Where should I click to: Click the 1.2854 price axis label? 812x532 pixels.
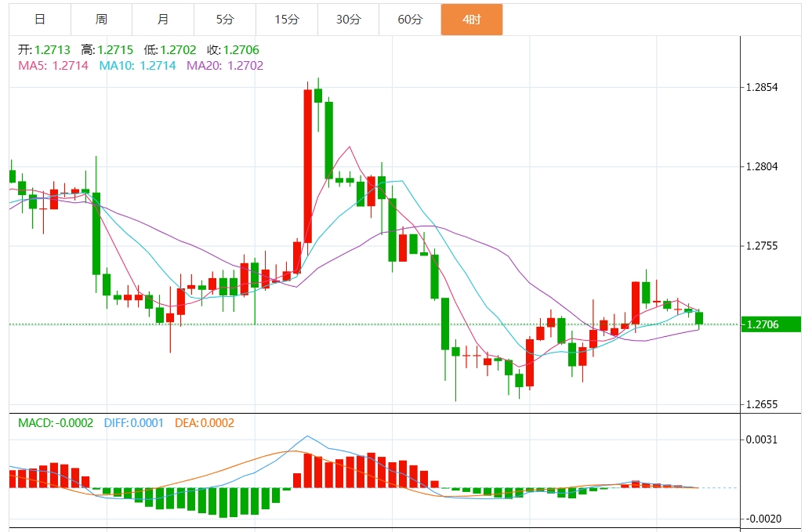762,88
